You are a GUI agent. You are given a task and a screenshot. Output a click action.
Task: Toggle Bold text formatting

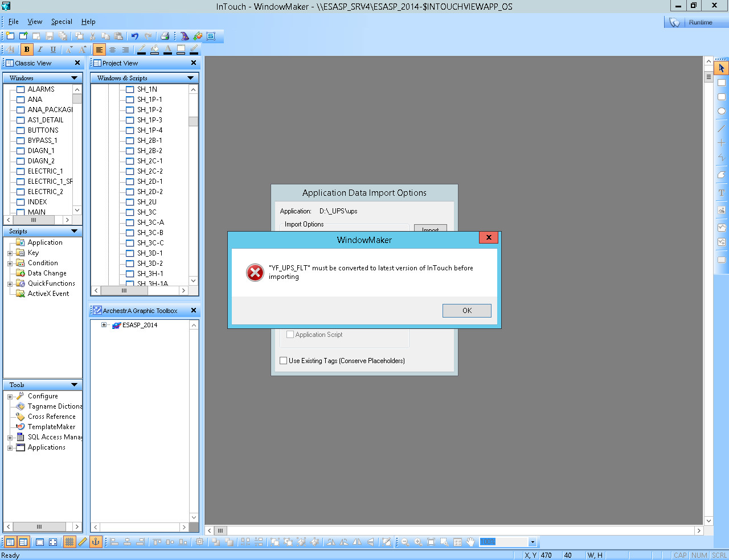27,50
